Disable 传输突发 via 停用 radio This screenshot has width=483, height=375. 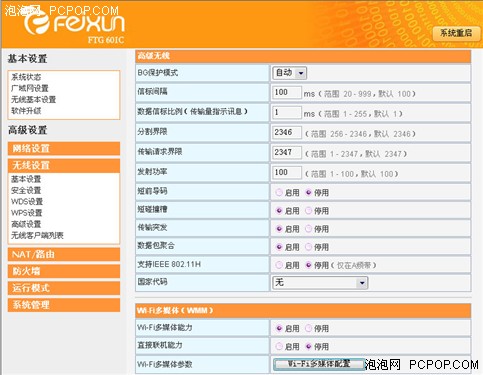tap(308, 229)
